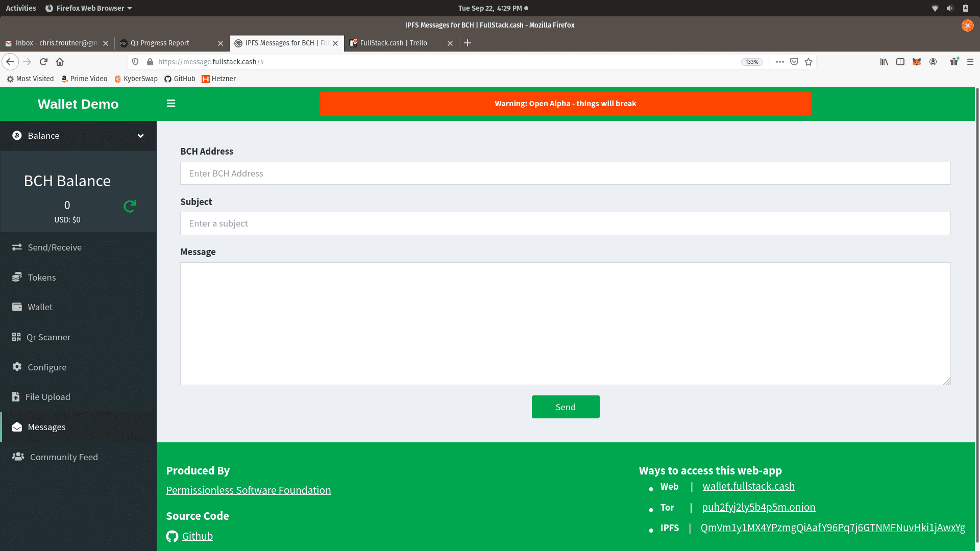The image size is (980, 551).
Task: Click the Github source code link
Action: click(x=197, y=536)
